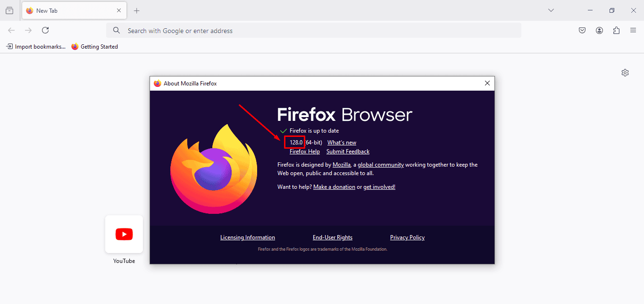Open Save to Pocket icon
This screenshot has height=304, width=644.
[582, 30]
